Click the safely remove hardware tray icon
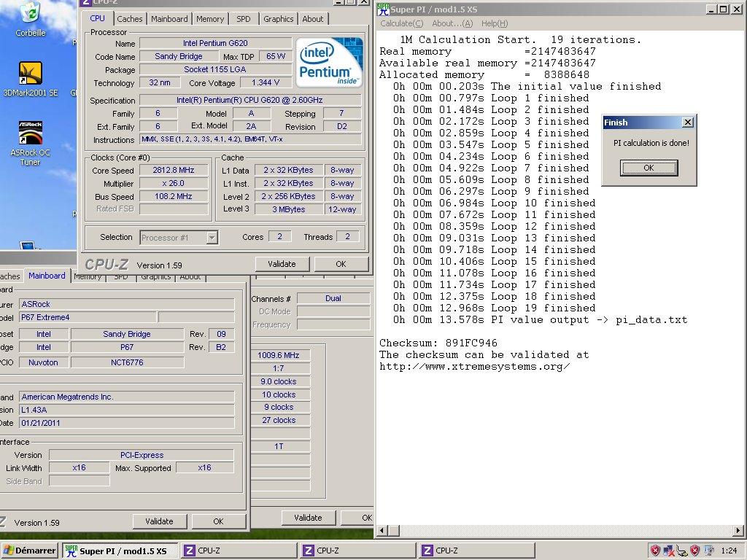 click(682, 551)
